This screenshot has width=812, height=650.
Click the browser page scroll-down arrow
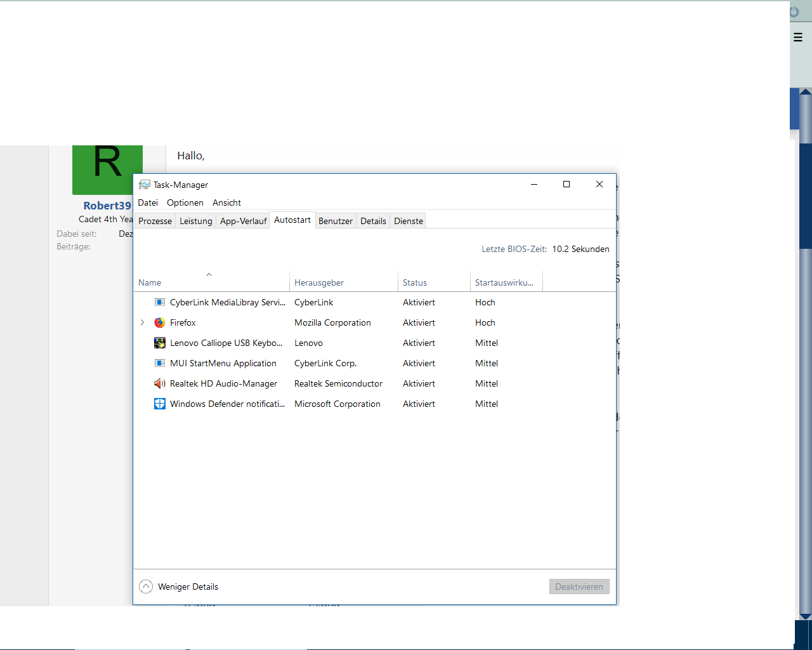click(806, 616)
